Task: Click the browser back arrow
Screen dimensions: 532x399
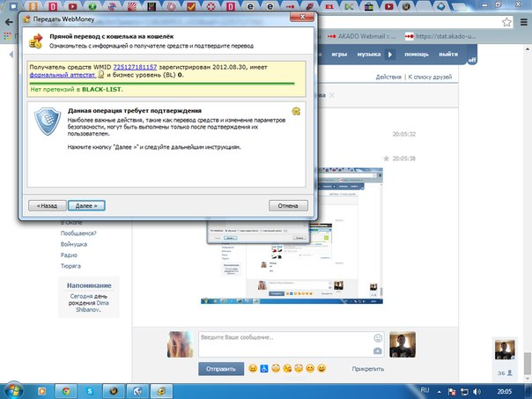Action: tap(9, 22)
